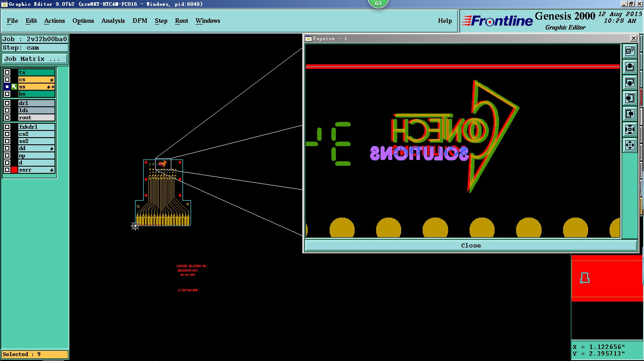Select the ts layer name
Screen dimensions: 644x361
pyautogui.click(x=37, y=72)
